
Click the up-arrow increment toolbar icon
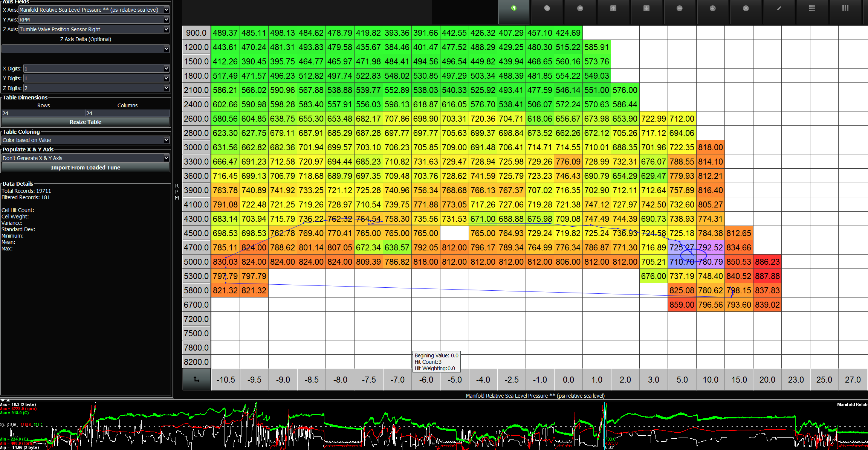tap(613, 8)
